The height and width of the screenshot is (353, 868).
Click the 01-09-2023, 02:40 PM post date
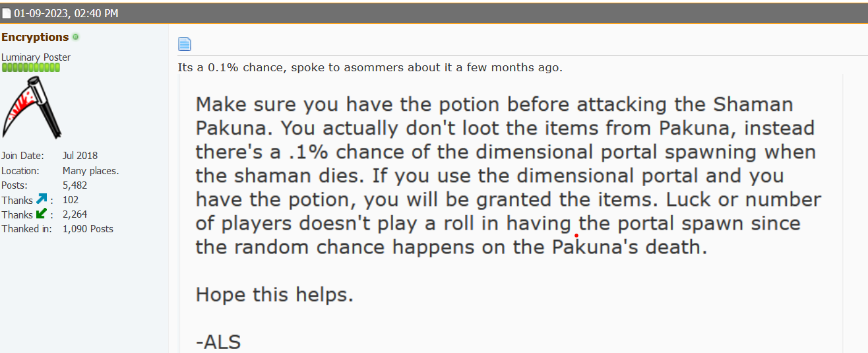(x=66, y=14)
